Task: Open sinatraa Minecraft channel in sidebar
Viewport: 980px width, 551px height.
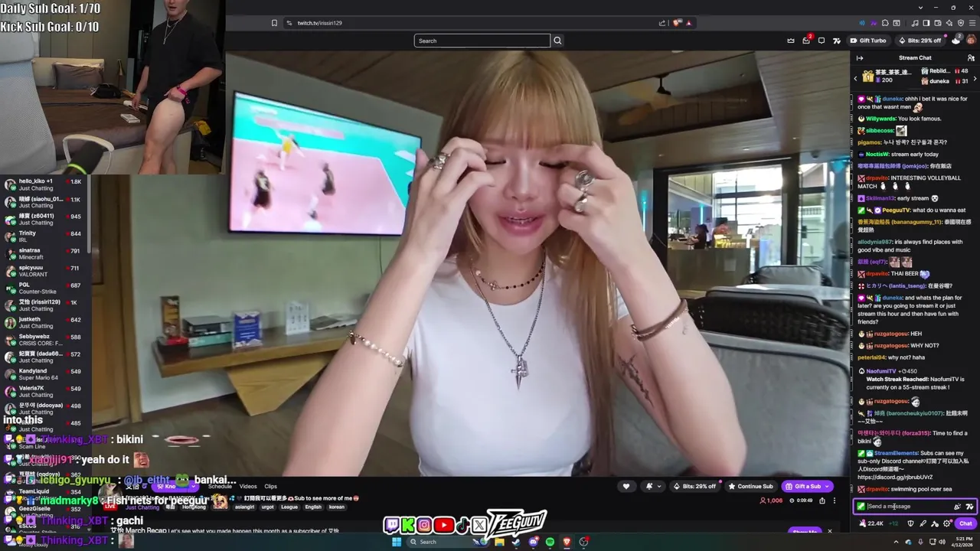Action: [x=44, y=253]
